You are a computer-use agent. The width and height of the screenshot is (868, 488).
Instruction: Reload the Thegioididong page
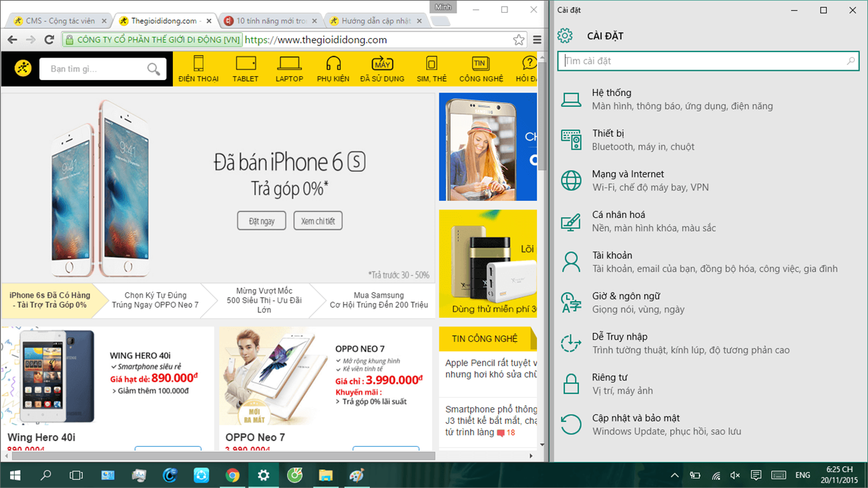pos(49,40)
